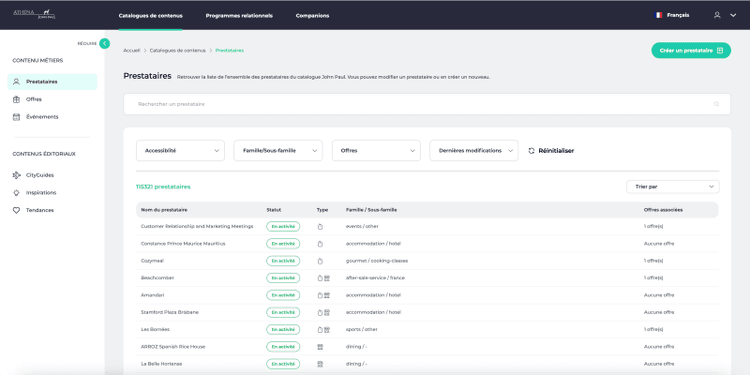Select Prestataires in the sidebar menu
The height and width of the screenshot is (375, 750).
click(x=52, y=82)
